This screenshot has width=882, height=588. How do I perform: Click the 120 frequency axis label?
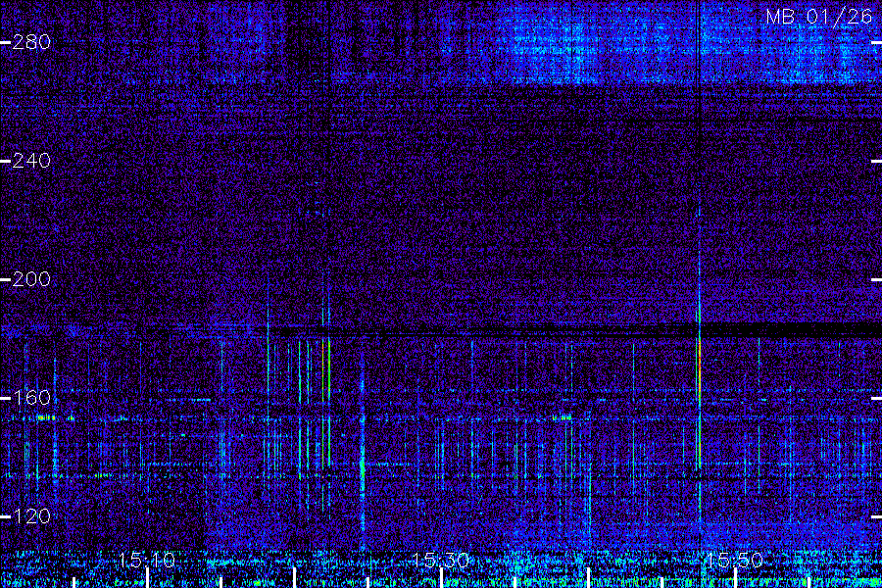click(x=31, y=516)
